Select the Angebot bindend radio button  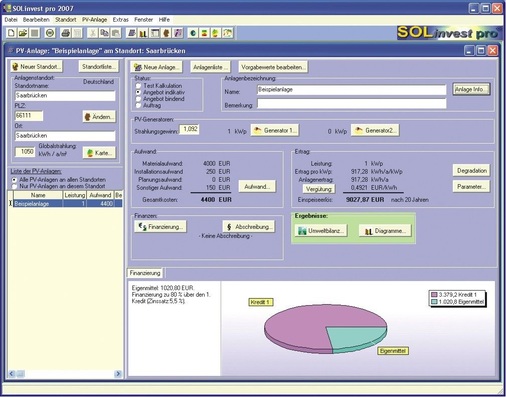138,99
